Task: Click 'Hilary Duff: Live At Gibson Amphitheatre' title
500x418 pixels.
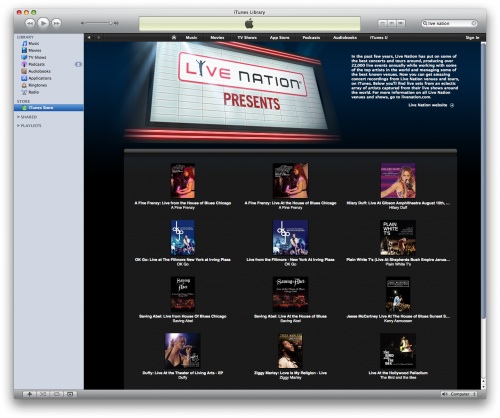Action: pyautogui.click(x=398, y=203)
